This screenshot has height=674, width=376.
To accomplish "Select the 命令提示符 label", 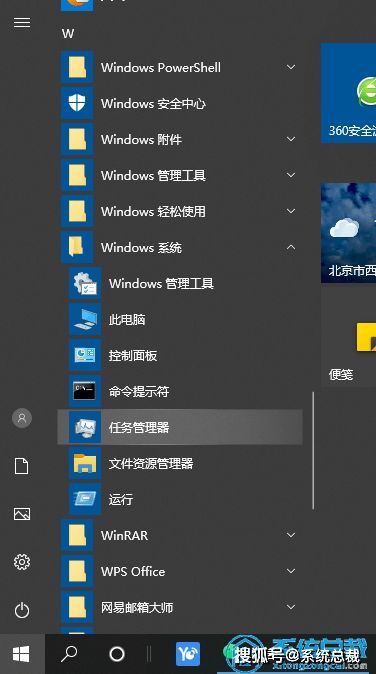I will pyautogui.click(x=139, y=392).
